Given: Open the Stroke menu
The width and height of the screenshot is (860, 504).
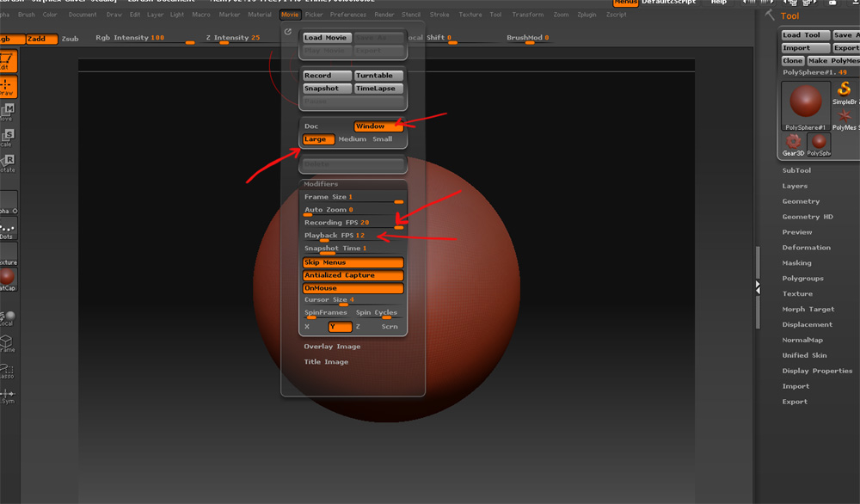Looking at the screenshot, I should tap(439, 15).
